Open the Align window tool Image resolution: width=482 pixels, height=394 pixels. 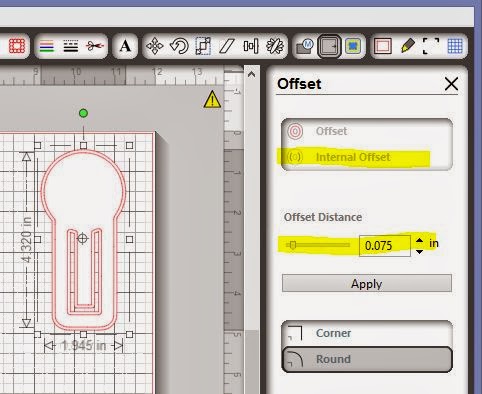coord(251,46)
